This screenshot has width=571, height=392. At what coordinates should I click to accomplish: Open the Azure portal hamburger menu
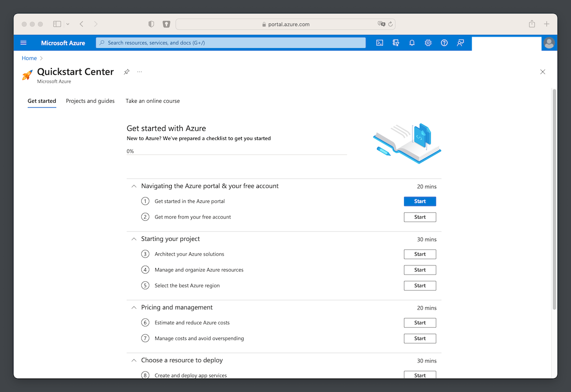23,43
